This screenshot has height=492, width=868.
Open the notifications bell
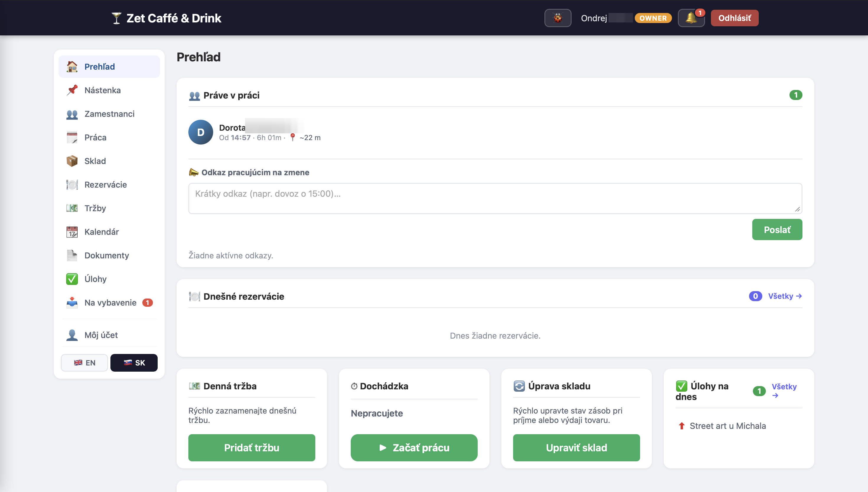pyautogui.click(x=691, y=18)
